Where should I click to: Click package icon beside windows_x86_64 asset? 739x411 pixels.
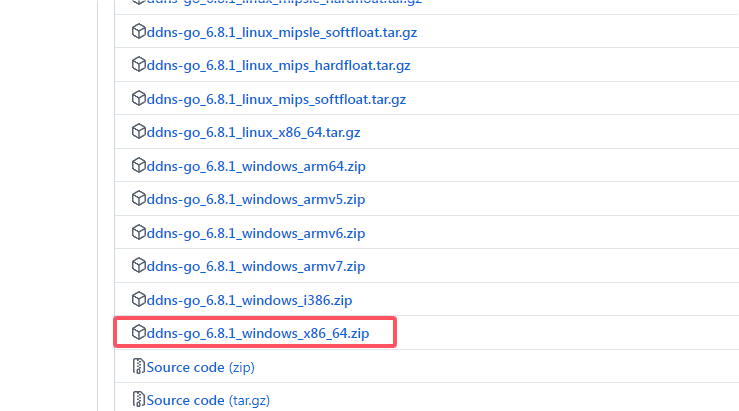[139, 332]
